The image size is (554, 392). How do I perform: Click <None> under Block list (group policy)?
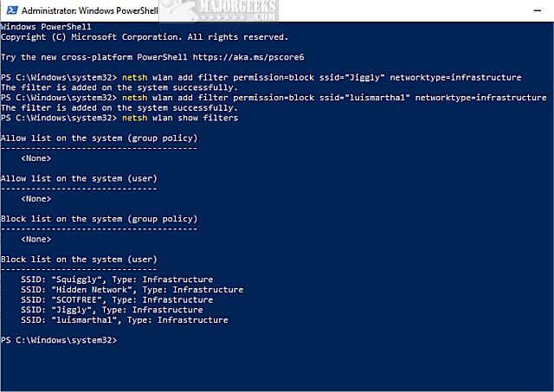point(35,239)
